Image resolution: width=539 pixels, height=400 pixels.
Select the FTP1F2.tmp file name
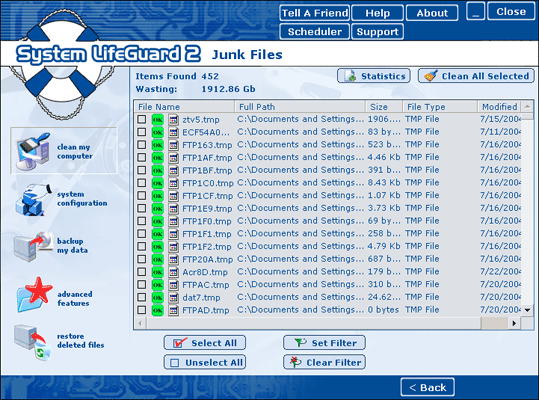click(x=207, y=247)
